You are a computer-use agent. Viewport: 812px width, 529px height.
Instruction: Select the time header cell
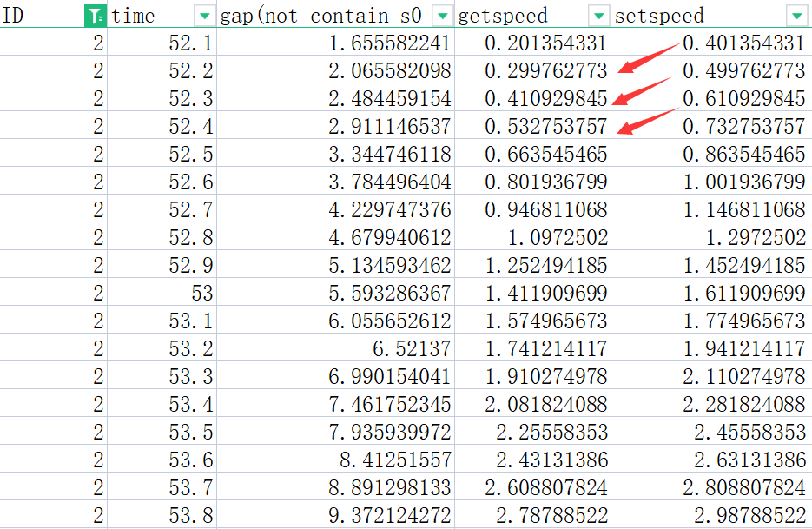[162, 16]
